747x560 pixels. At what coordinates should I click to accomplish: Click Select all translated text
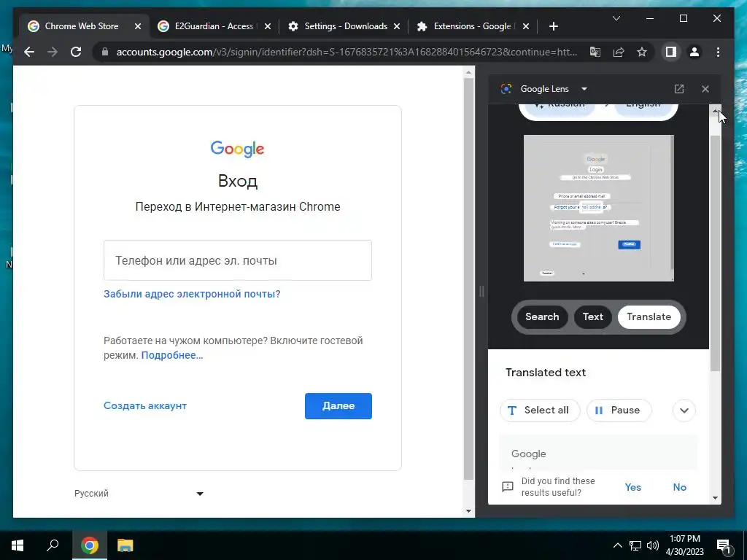click(x=540, y=410)
